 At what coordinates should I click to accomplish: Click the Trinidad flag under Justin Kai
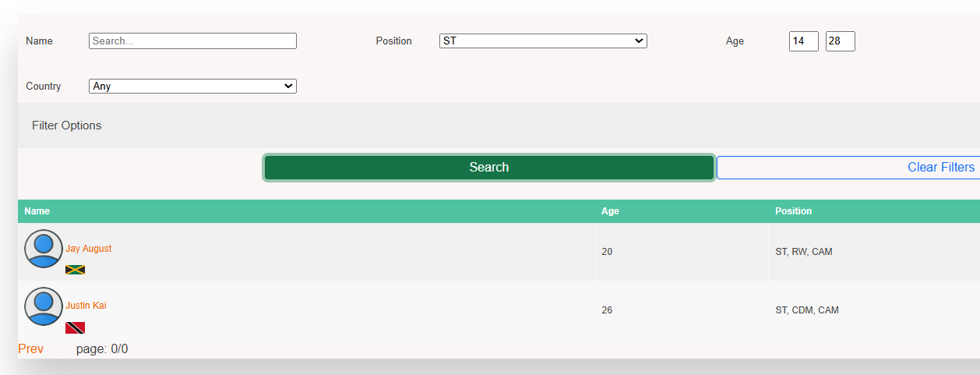75,327
